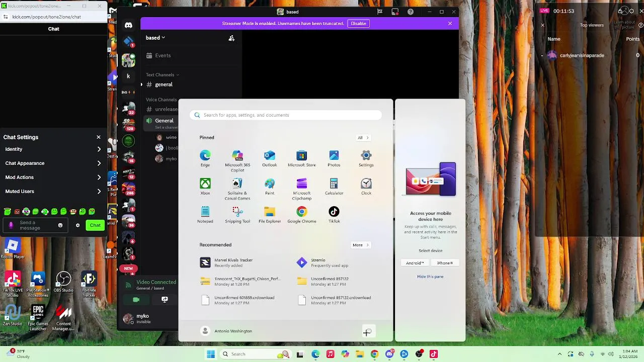This screenshot has width=644, height=362.
Task: Click taskbar Search box
Action: coord(256,354)
